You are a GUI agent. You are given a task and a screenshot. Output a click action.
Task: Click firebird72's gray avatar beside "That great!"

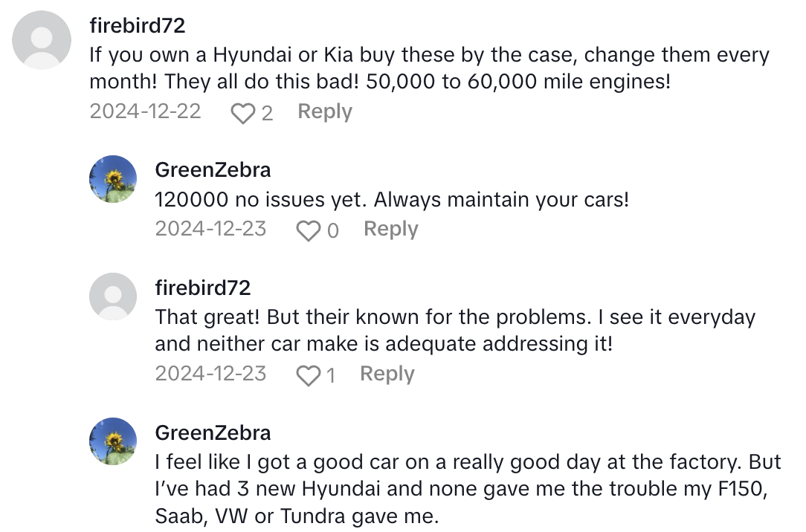point(113,296)
